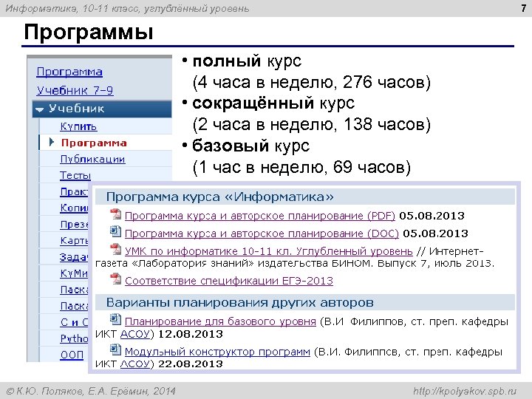This screenshot has height=399, width=532.
Task: Open the ООП submenu link
Action: [x=72, y=355]
